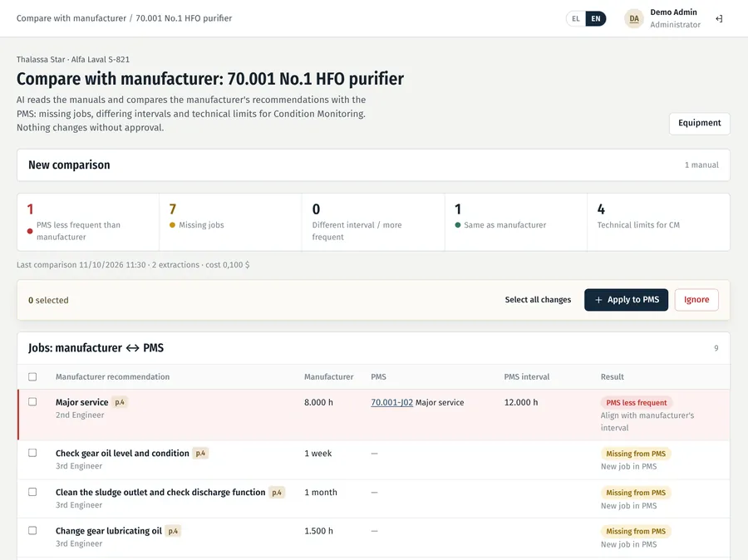
Task: Click the 1.500 h interval value
Action: click(318, 531)
